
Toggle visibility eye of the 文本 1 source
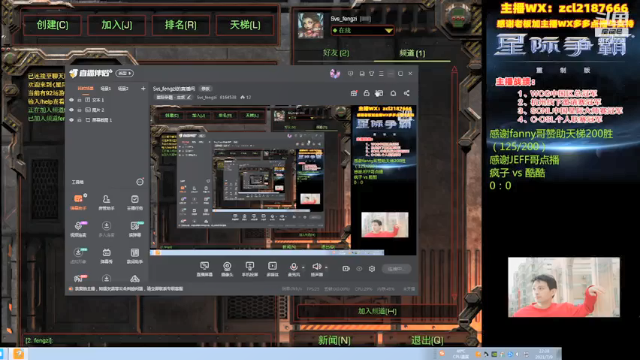click(71, 100)
